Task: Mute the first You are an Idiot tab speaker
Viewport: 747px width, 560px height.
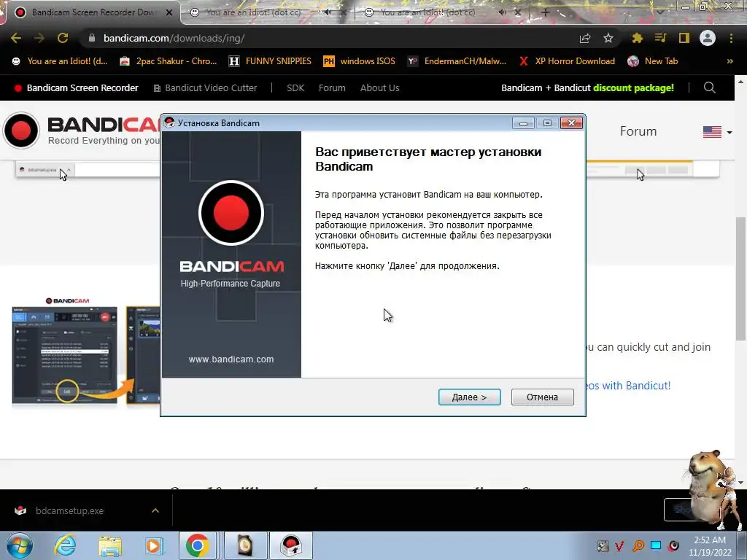Action: [x=328, y=12]
